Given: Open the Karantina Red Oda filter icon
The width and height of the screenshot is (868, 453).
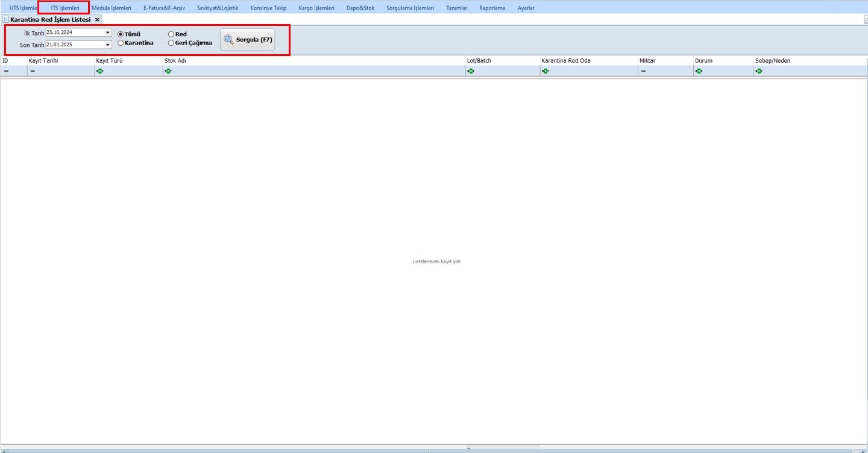Looking at the screenshot, I should point(546,71).
